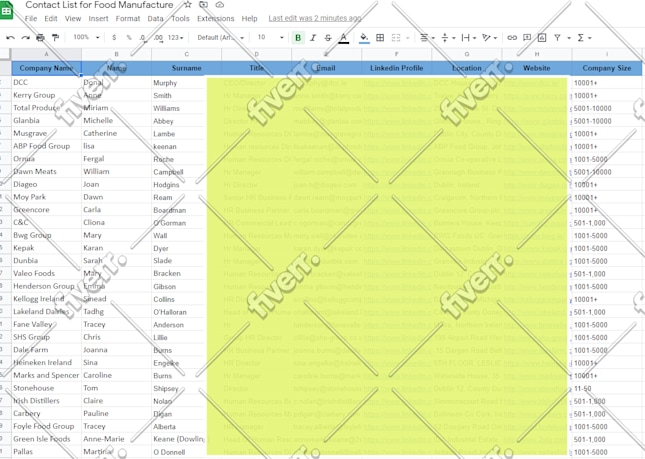Open the Format menu
Screen dimensions: 645x459
(x=128, y=19)
